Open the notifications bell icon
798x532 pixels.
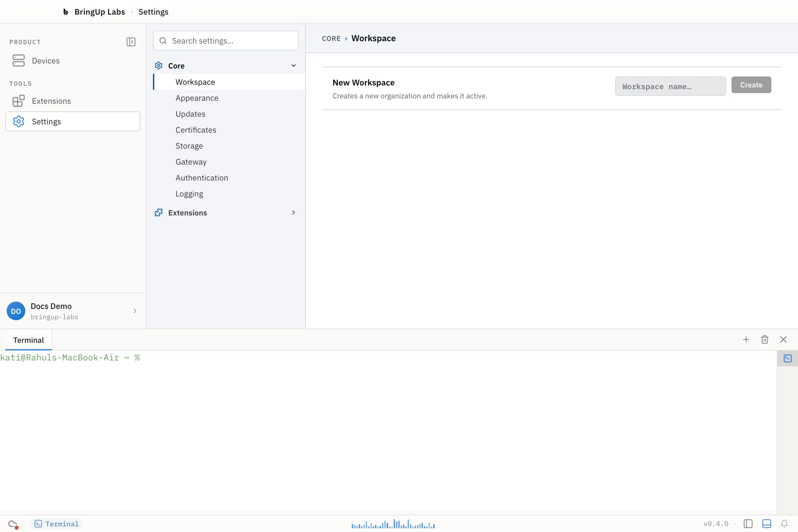coord(784,523)
